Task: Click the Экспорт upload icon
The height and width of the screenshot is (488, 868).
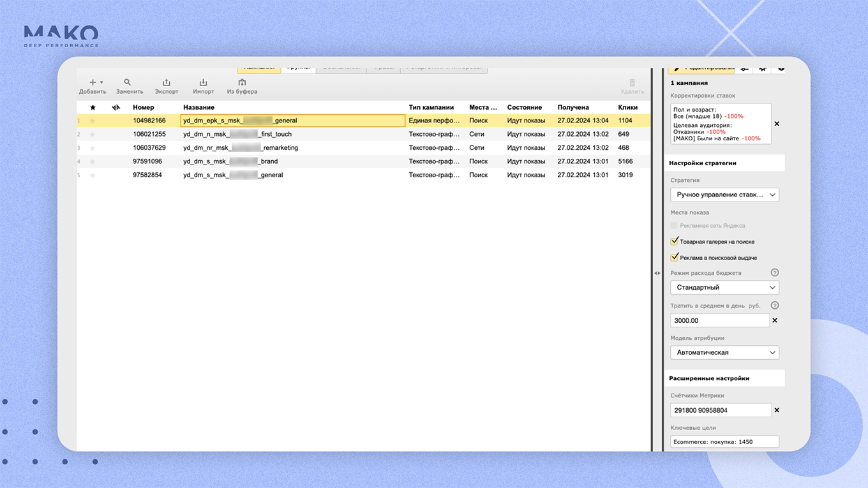Action: pos(167,82)
